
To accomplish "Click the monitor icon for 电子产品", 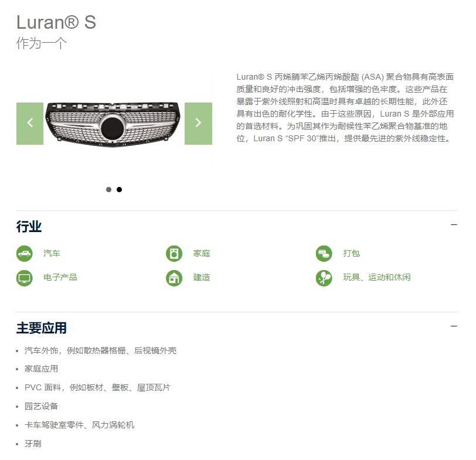I will point(24,278).
